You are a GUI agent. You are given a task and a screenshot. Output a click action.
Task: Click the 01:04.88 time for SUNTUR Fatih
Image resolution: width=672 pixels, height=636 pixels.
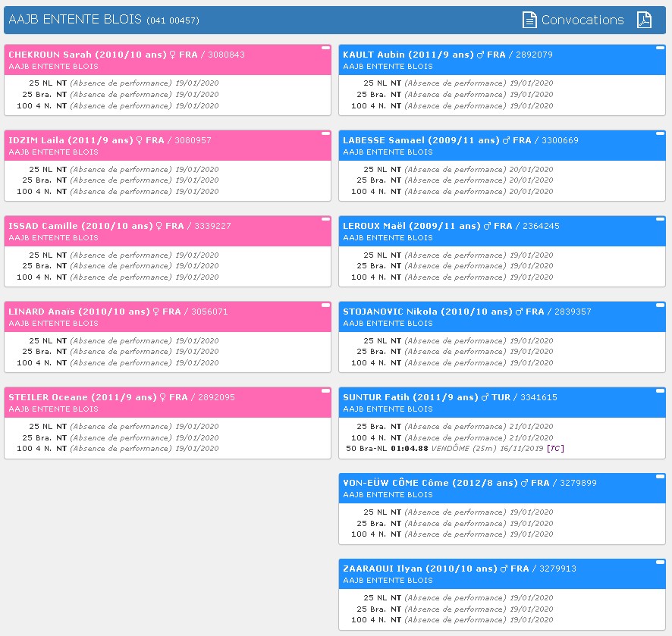pyautogui.click(x=410, y=449)
